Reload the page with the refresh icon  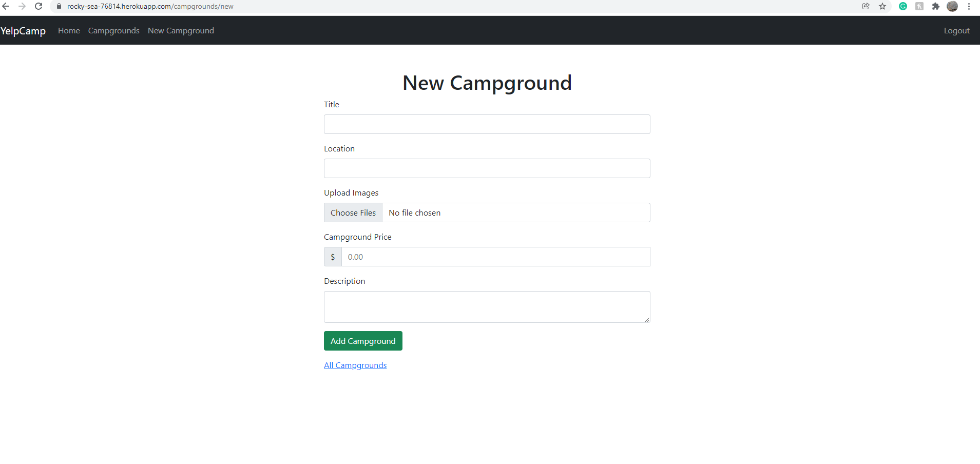[x=39, y=6]
